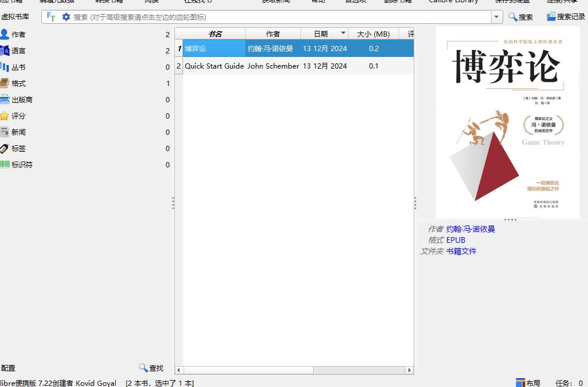The width and height of the screenshot is (588, 387).
Task: Click horizontal scrollbar left arrow
Action: point(178,370)
